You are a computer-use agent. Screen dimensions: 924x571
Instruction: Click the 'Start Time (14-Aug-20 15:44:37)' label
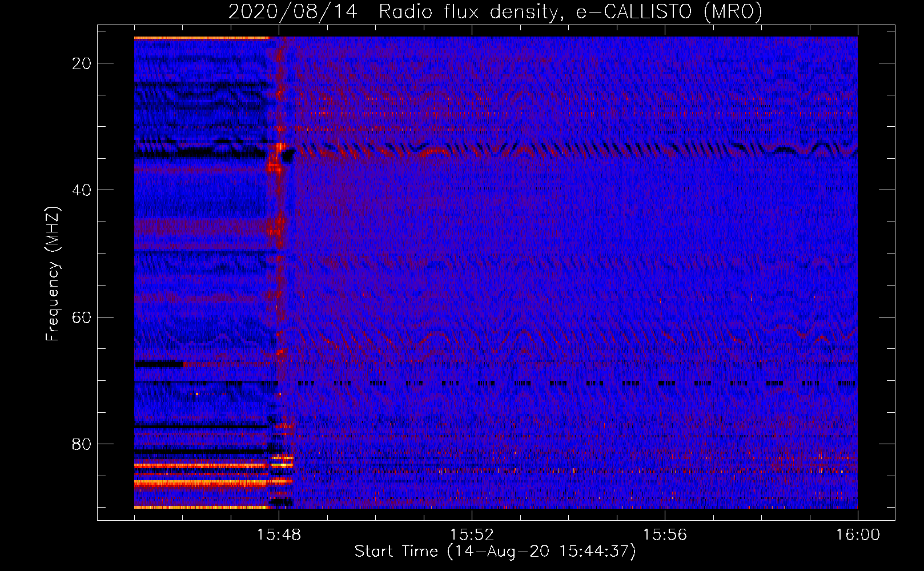coord(495,551)
